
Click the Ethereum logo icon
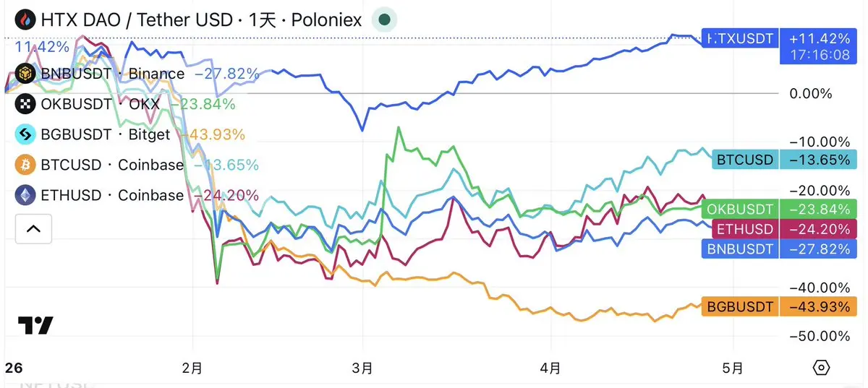tap(26, 195)
